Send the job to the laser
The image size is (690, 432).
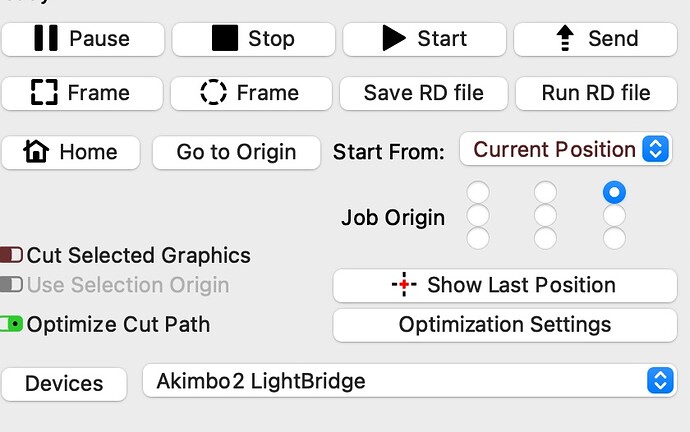click(x=595, y=39)
